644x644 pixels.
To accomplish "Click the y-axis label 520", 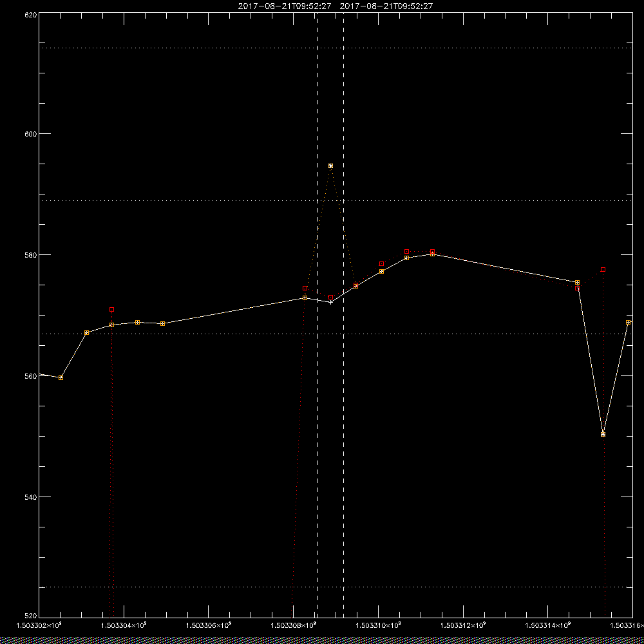I will (x=32, y=616).
